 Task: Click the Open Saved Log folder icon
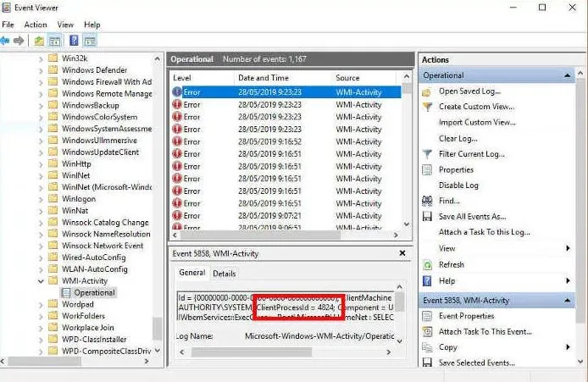coord(427,91)
